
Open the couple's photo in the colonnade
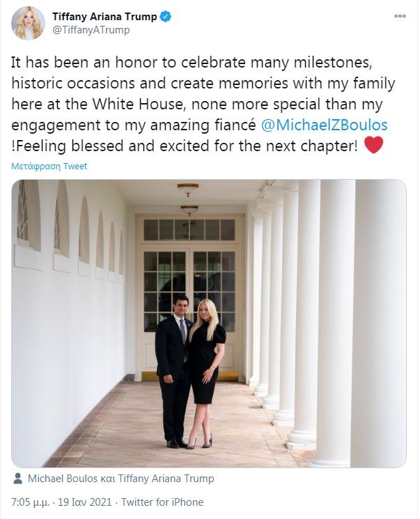(x=208, y=323)
